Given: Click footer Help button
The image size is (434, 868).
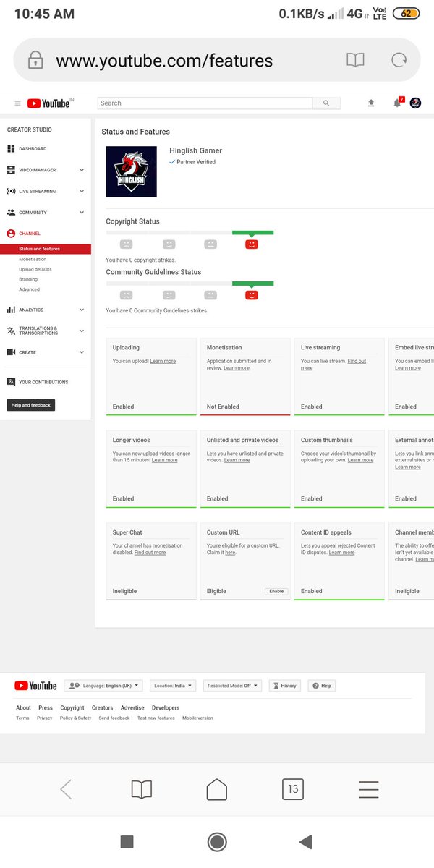Looking at the screenshot, I should (322, 686).
